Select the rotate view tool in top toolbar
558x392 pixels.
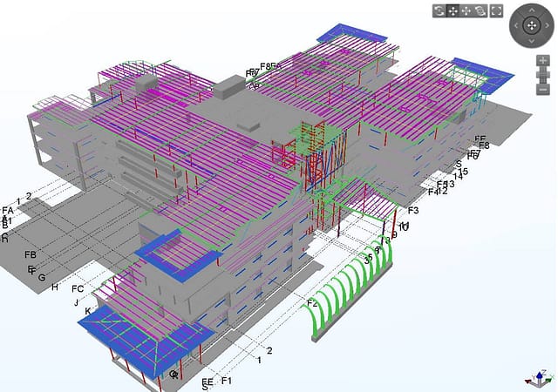439,10
